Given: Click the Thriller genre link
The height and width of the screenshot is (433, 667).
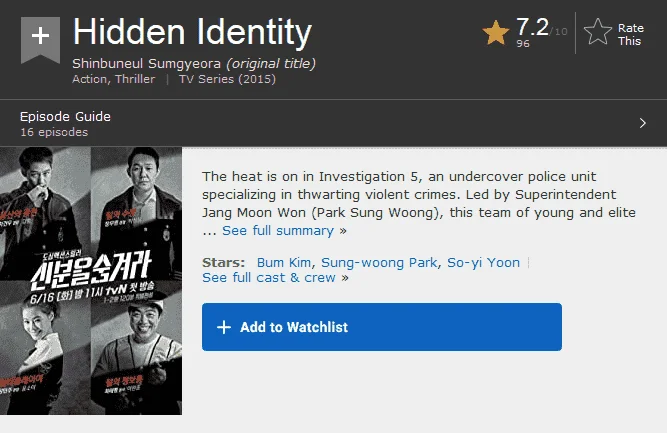Looking at the screenshot, I should 135,79.
